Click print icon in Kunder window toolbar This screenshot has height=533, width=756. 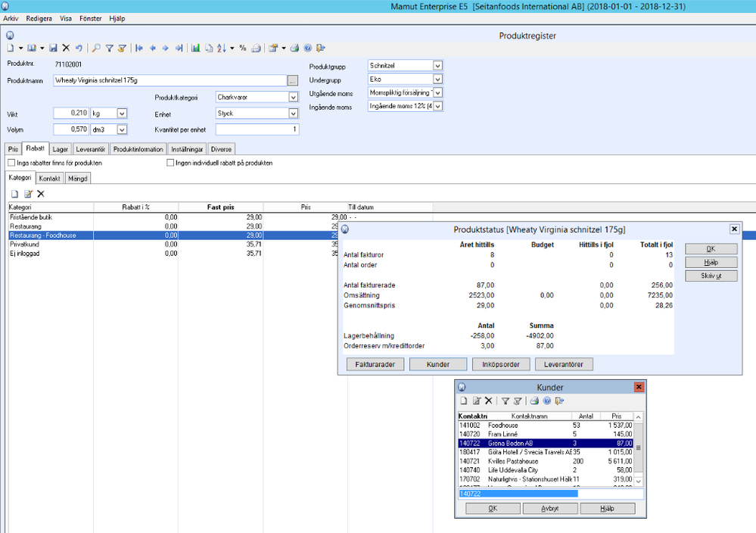pyautogui.click(x=534, y=401)
